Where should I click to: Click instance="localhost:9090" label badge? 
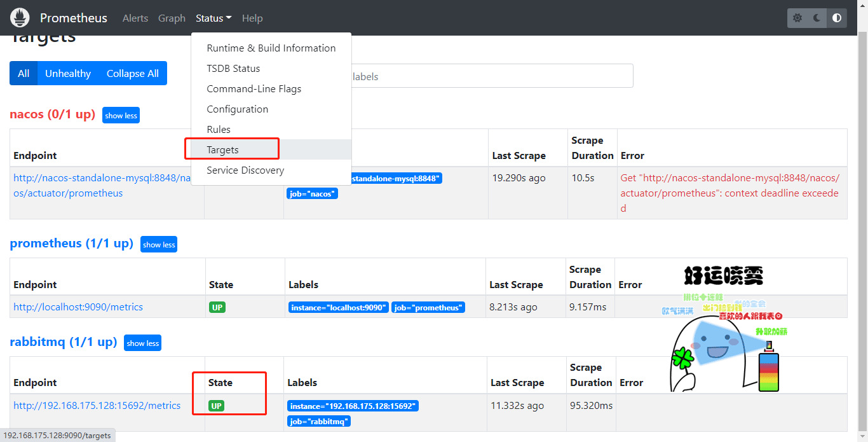339,308
